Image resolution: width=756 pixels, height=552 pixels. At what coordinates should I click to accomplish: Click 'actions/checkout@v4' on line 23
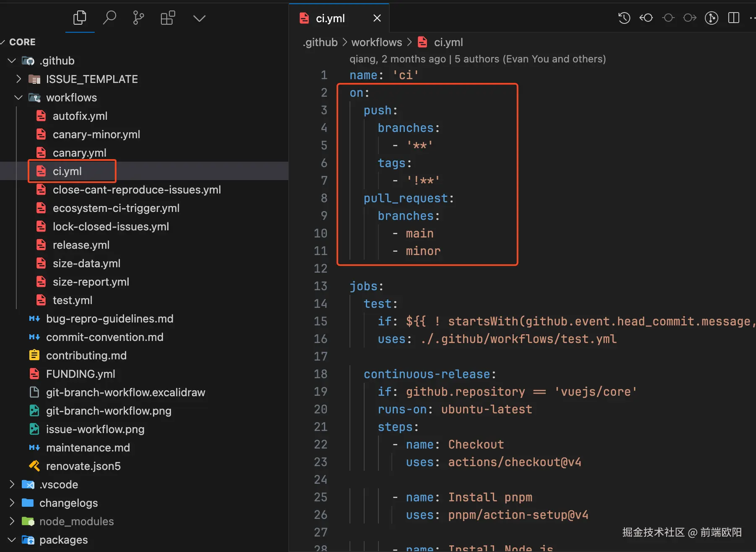pyautogui.click(x=515, y=462)
